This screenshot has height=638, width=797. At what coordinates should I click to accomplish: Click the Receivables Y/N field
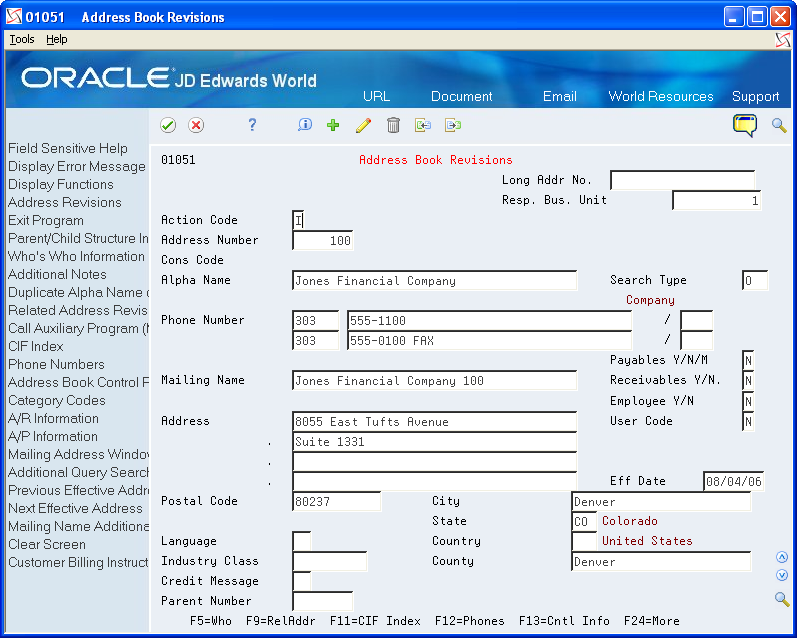coord(748,381)
